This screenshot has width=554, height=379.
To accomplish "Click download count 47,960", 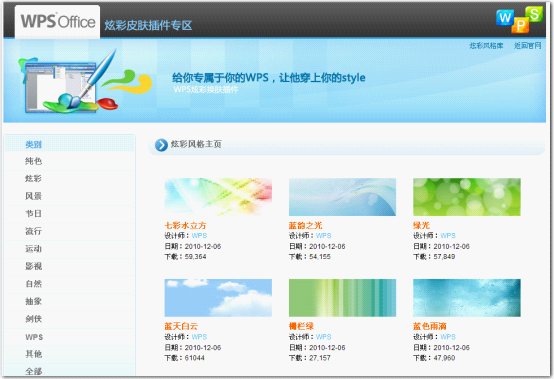I will click(444, 358).
